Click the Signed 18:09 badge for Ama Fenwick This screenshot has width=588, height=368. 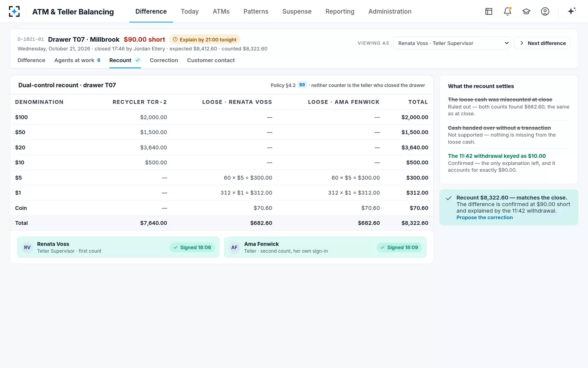click(399, 247)
